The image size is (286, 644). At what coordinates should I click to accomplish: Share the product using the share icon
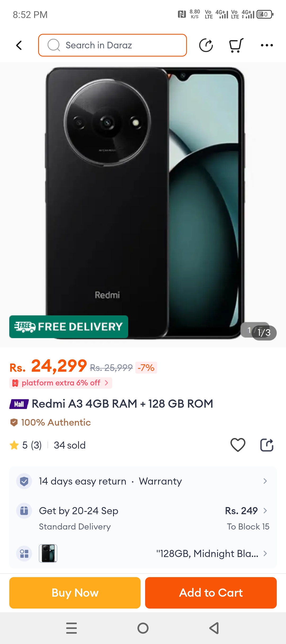pos(267,445)
